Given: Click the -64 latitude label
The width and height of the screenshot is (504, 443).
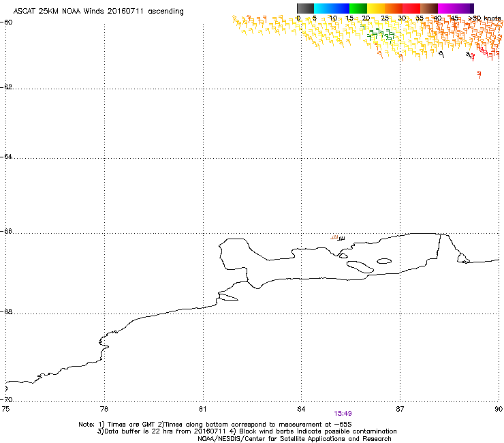Looking at the screenshot, I should tap(6, 157).
